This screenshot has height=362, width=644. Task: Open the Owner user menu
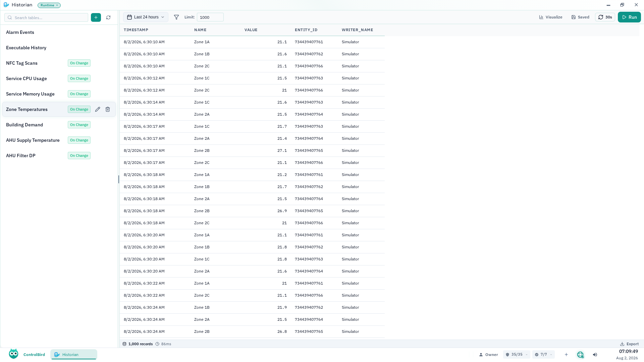tap(488, 355)
